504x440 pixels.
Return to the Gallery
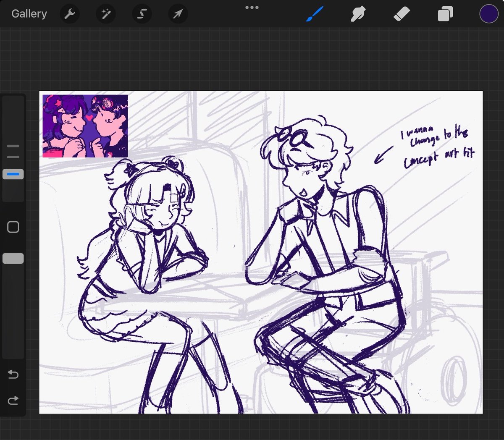(29, 14)
